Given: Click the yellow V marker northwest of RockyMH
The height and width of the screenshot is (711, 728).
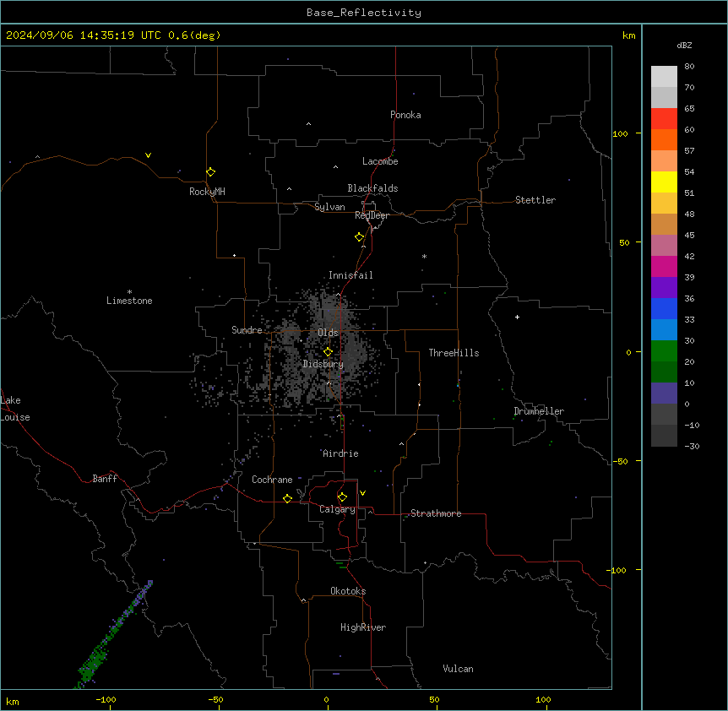Looking at the screenshot, I should pyautogui.click(x=148, y=155).
